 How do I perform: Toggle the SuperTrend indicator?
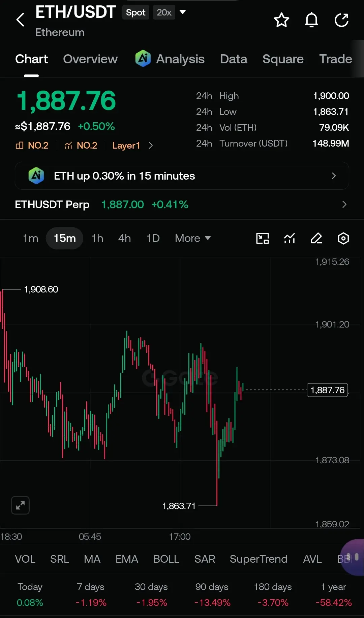click(259, 559)
